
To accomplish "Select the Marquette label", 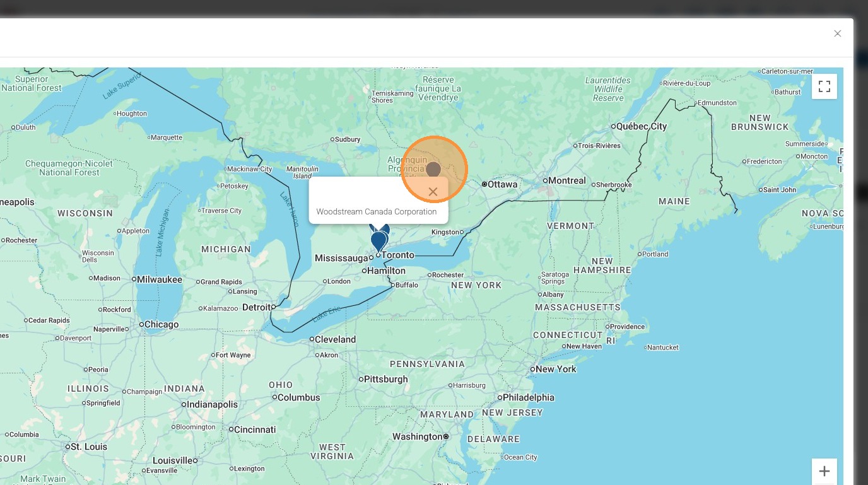I will click(167, 137).
